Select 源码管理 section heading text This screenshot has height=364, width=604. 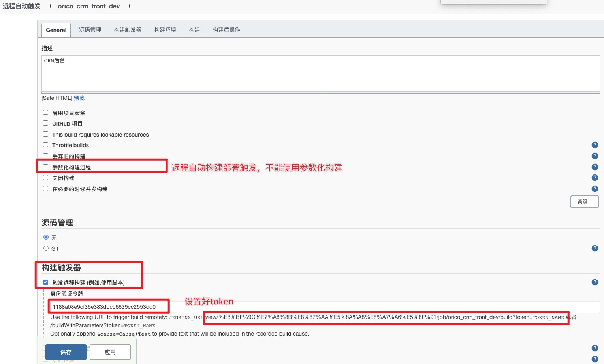[x=57, y=223]
